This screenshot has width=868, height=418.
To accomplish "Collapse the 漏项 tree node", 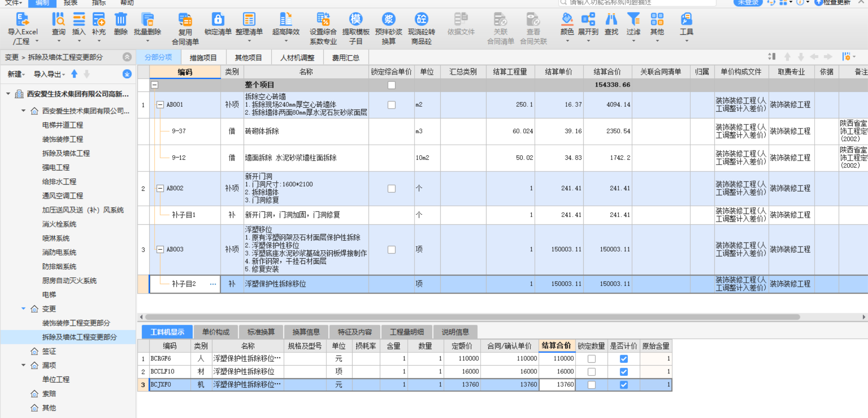I will click(24, 365).
